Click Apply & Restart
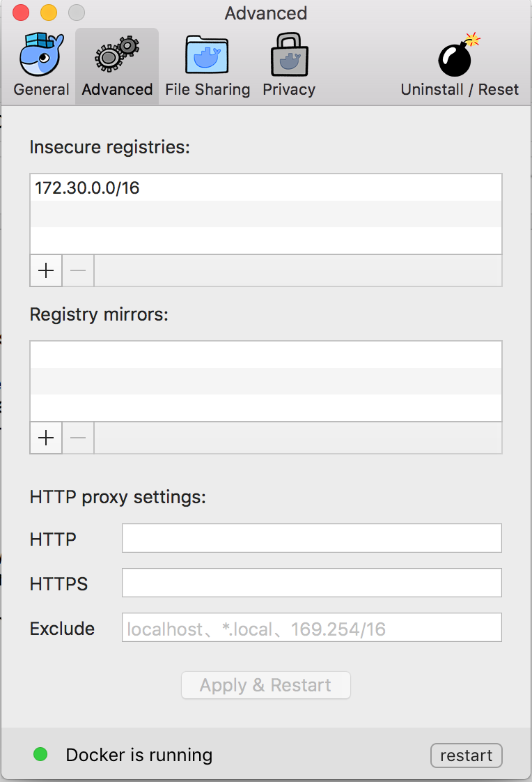The height and width of the screenshot is (782, 532). pyautogui.click(x=265, y=685)
